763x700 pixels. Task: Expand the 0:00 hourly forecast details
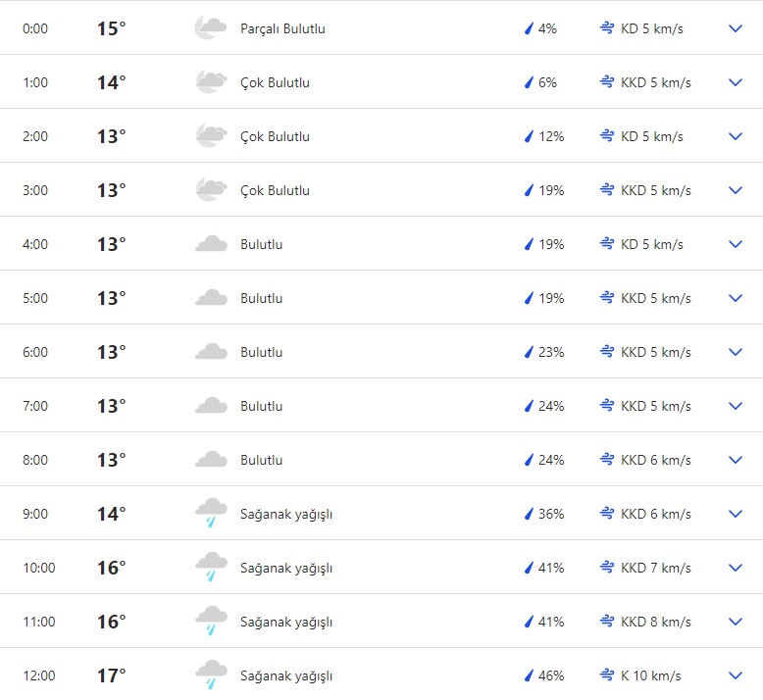(736, 28)
